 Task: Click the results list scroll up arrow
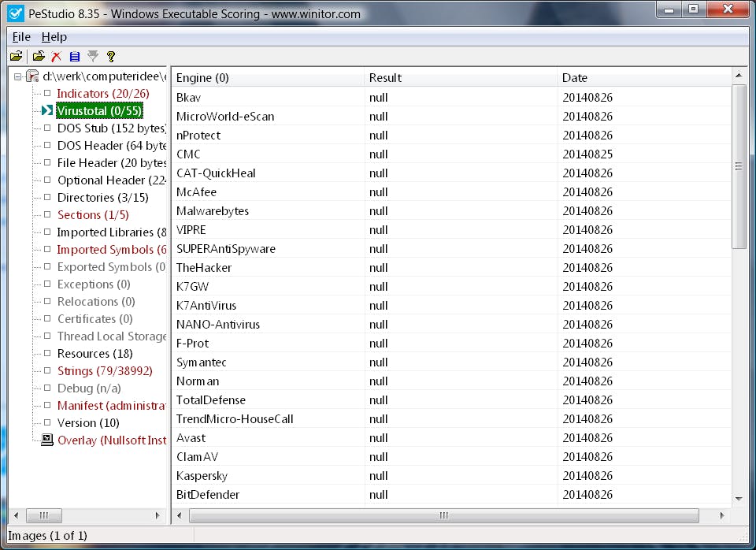tap(739, 76)
